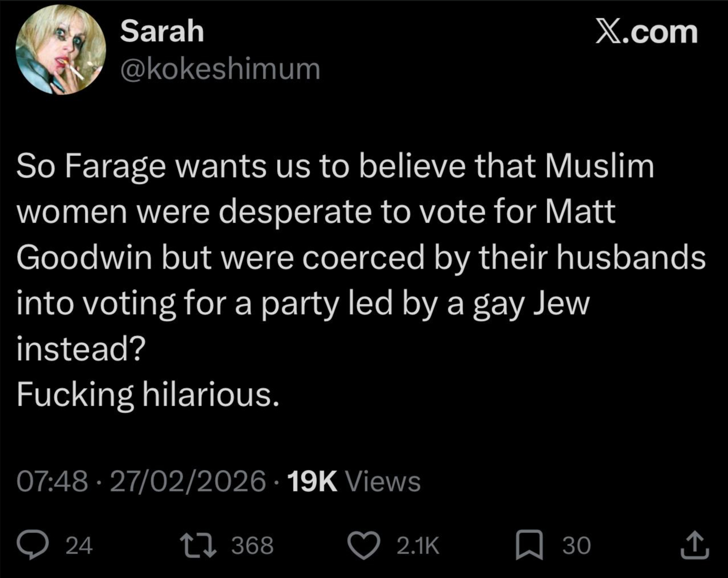Click the word "Goodwin" in the tweet
This screenshot has height=578, width=728.
(84, 258)
